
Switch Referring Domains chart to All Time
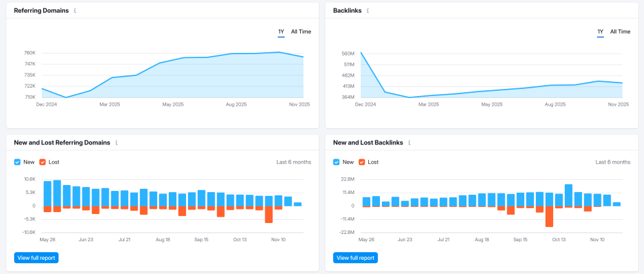coord(301,32)
